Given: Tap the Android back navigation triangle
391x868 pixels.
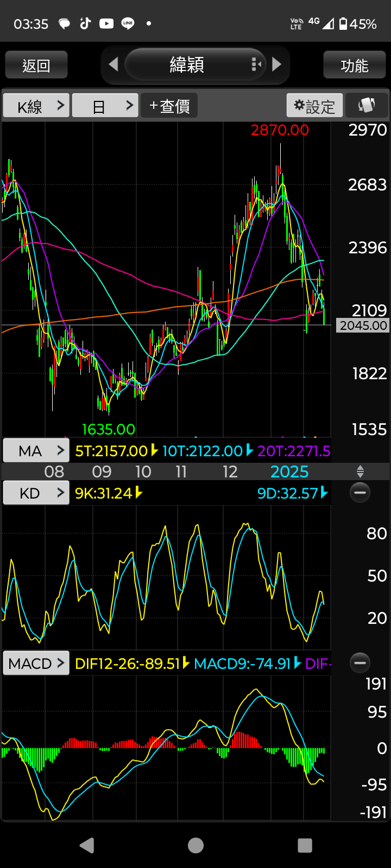Looking at the screenshot, I should (87, 845).
